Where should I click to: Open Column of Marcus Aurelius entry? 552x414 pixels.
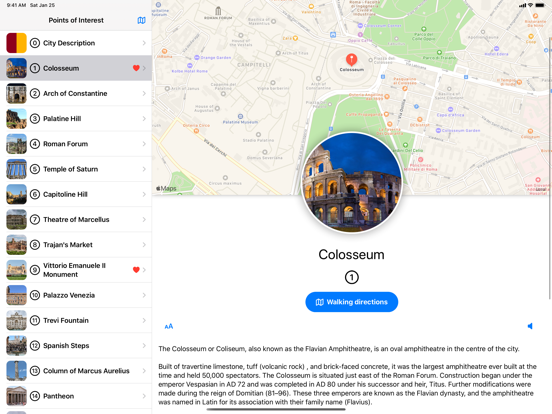76,371
